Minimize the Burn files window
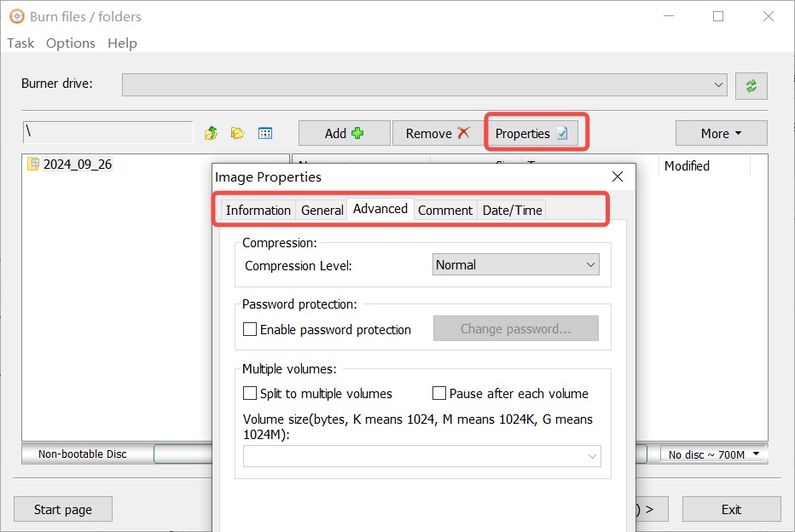 point(669,16)
